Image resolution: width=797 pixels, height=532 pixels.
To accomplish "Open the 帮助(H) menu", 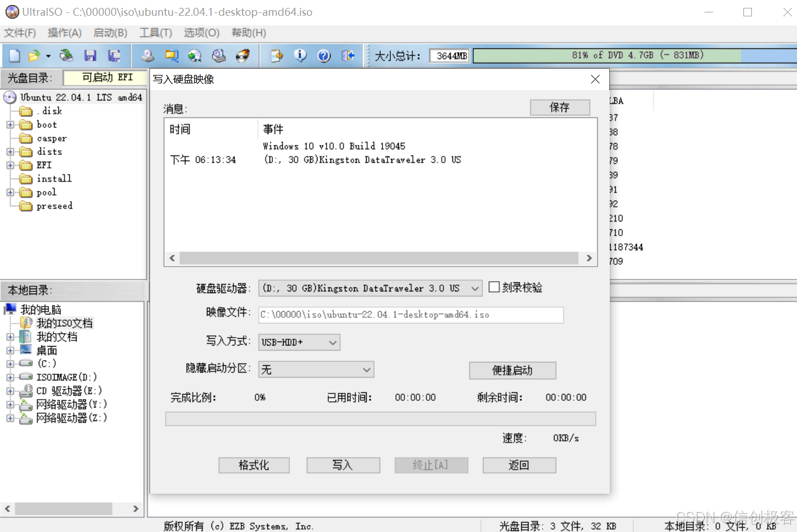I will [249, 33].
